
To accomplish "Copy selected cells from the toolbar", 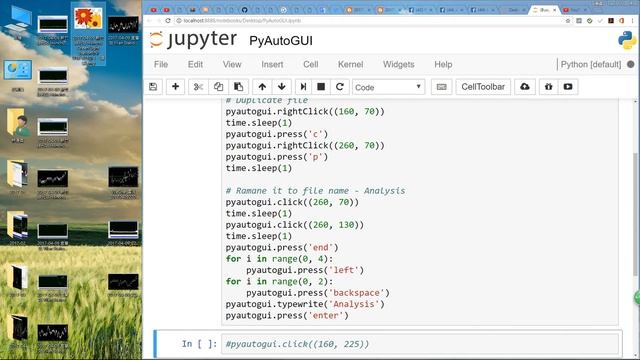I will click(x=218, y=87).
